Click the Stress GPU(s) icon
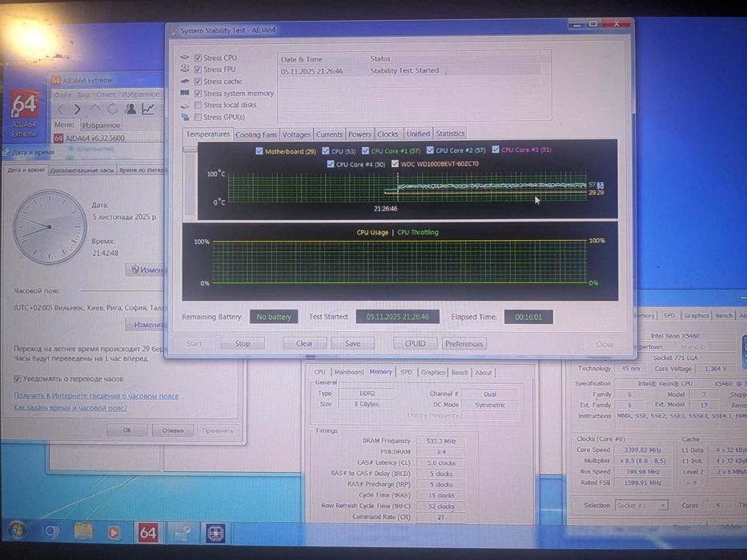This screenshot has height=560, width=747. coord(185,117)
